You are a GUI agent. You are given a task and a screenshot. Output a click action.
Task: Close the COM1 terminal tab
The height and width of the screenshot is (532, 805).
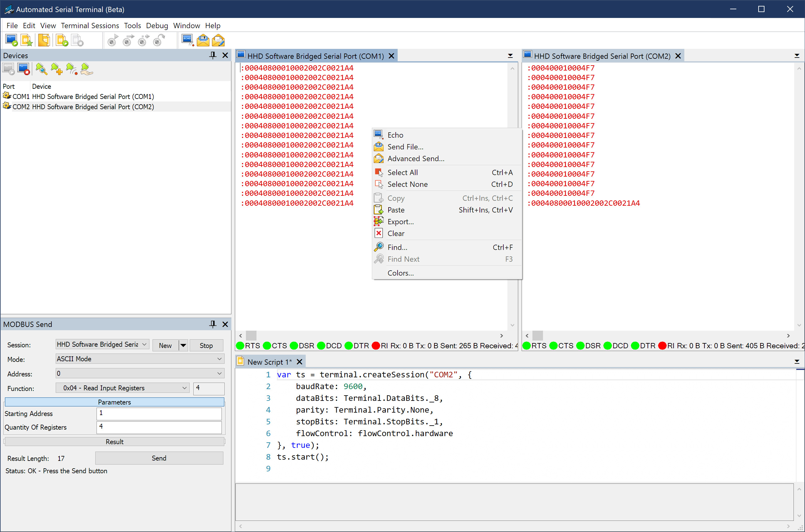(x=391, y=56)
